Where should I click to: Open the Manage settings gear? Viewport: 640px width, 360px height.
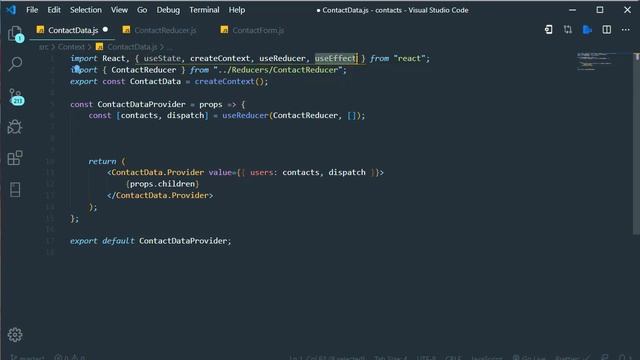15,335
